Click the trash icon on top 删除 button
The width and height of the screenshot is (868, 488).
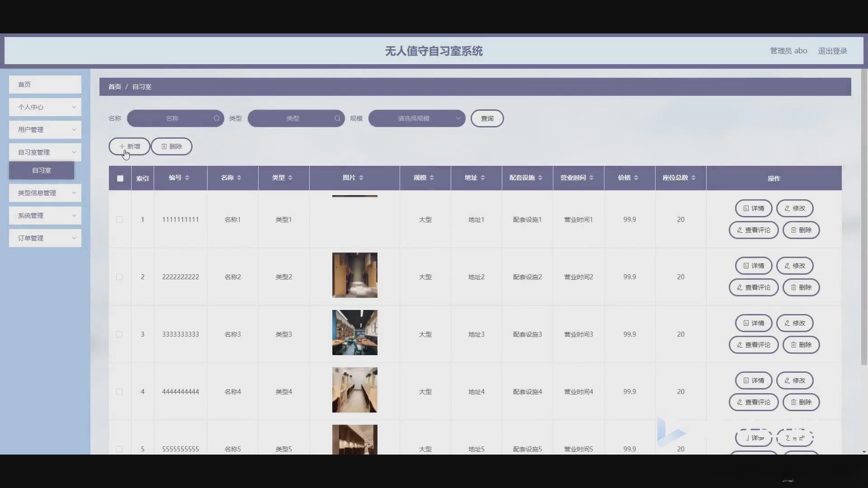(x=164, y=146)
